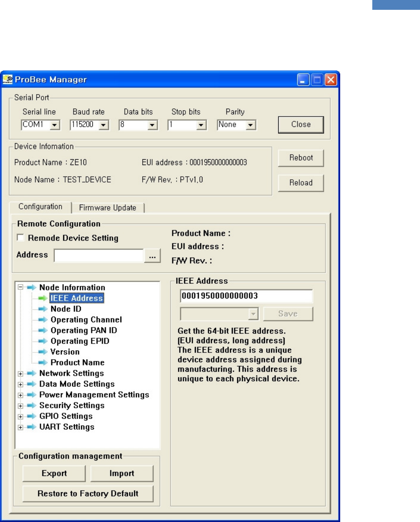Select the Node Information tree label
This screenshot has height=522, width=420.
[72, 287]
